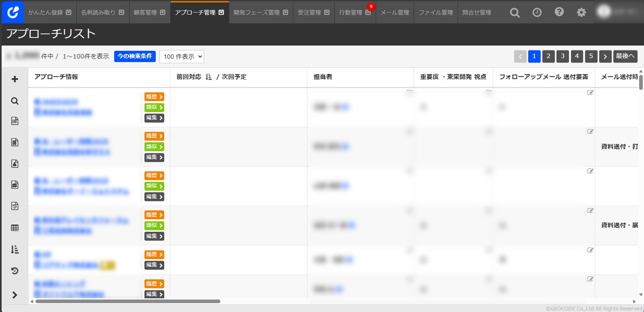The height and width of the screenshot is (312, 644).
Task: Click the blue 今の検索条件 button
Action: point(135,56)
